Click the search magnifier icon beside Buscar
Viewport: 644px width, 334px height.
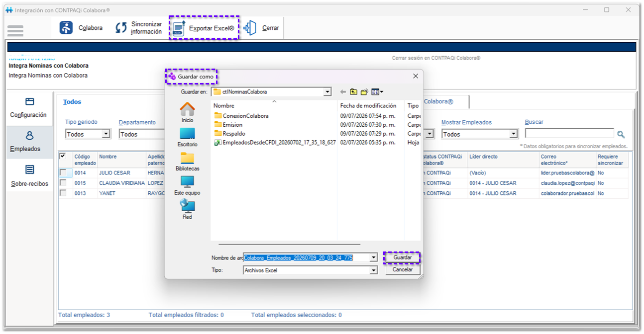point(621,134)
